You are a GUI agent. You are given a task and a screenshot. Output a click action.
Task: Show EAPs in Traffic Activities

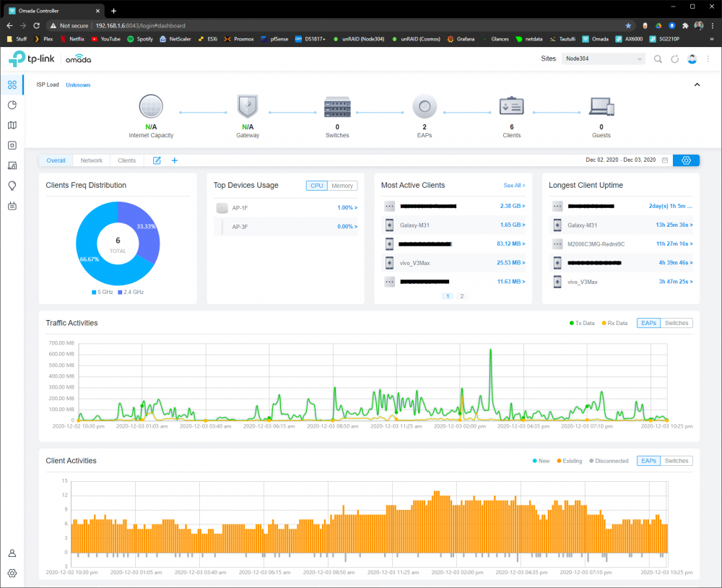click(648, 323)
